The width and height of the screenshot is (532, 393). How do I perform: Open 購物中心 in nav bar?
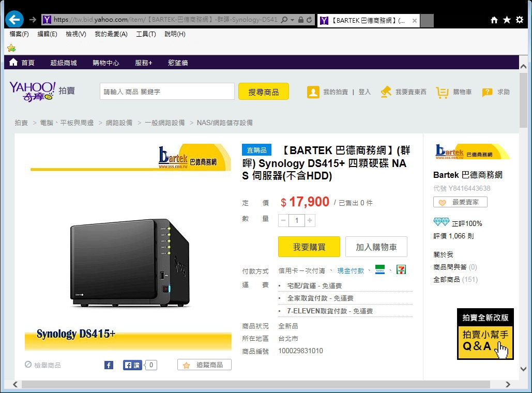click(106, 63)
